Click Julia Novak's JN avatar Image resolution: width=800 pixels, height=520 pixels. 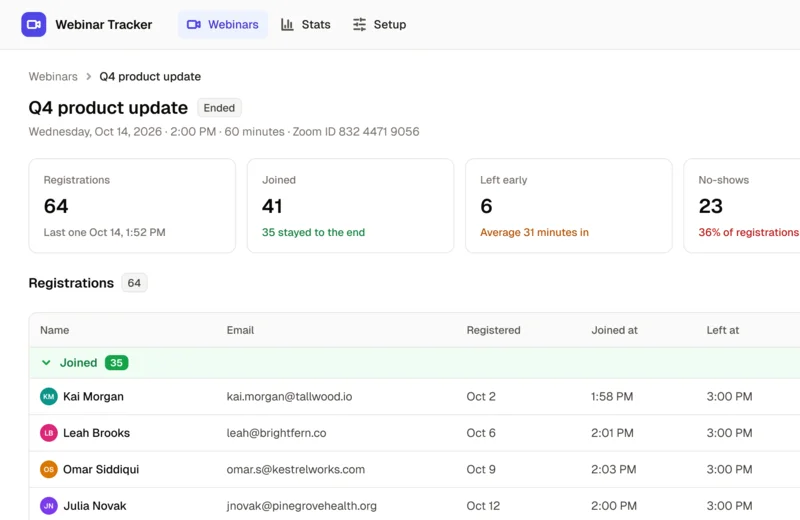click(x=48, y=506)
